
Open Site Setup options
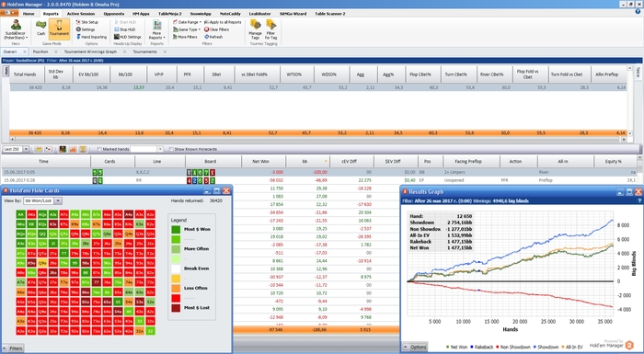[x=87, y=22]
